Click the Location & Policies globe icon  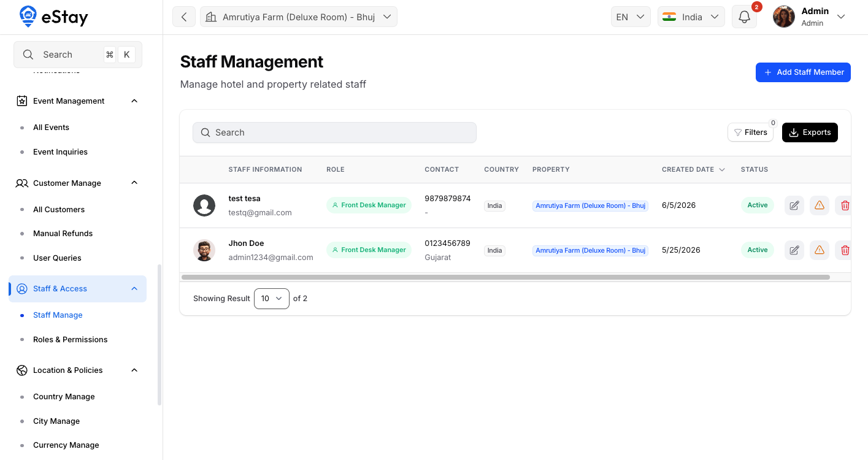tap(22, 370)
